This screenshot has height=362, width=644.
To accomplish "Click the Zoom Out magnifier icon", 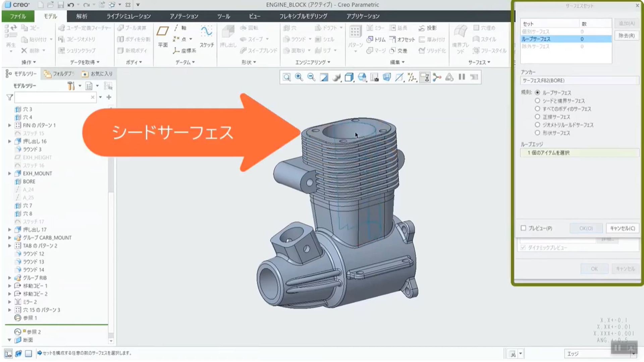I will (x=311, y=77).
